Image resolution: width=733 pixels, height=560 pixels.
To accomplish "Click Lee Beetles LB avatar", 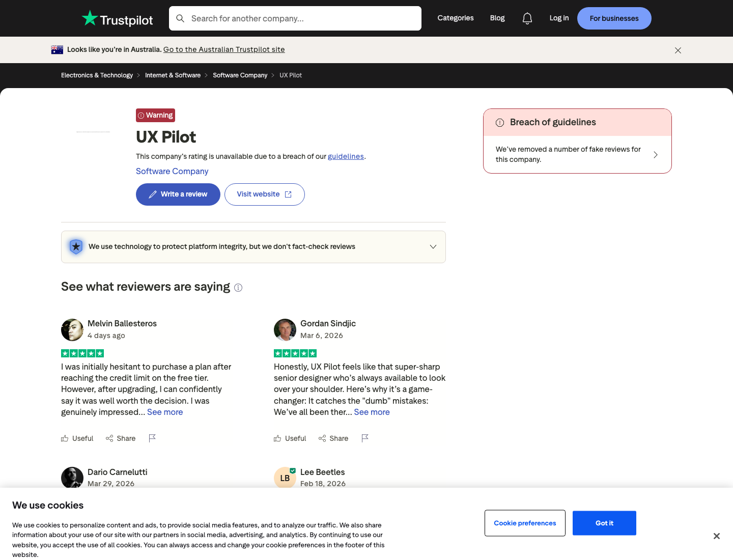I will click(x=285, y=478).
